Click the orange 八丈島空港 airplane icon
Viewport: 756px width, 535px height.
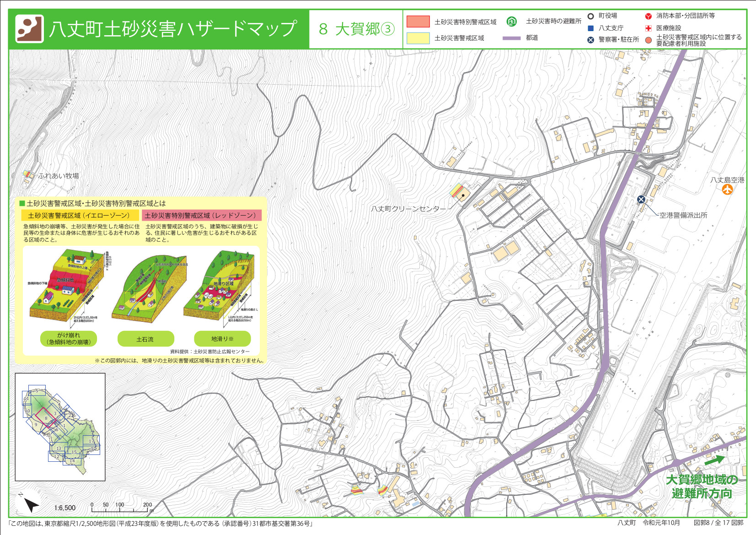(727, 189)
